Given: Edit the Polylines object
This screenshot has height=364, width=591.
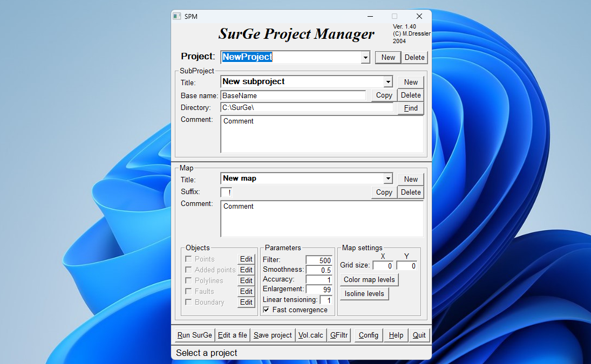Looking at the screenshot, I should point(246,280).
